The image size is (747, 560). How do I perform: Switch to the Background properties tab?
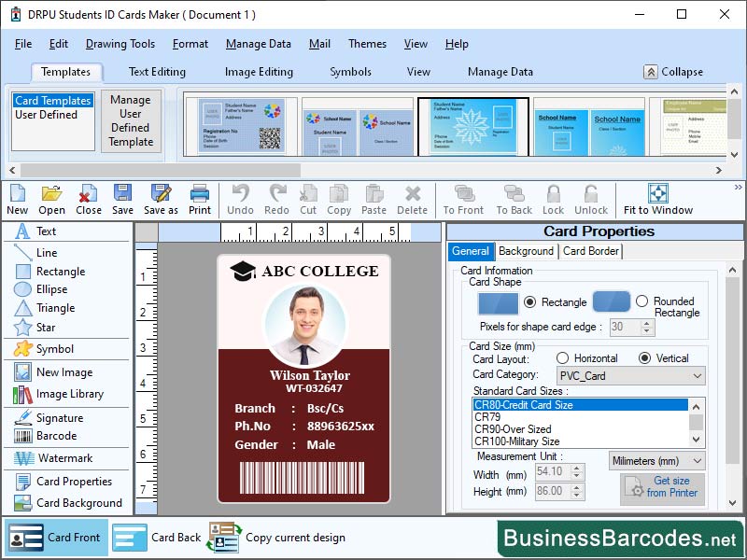point(527,251)
